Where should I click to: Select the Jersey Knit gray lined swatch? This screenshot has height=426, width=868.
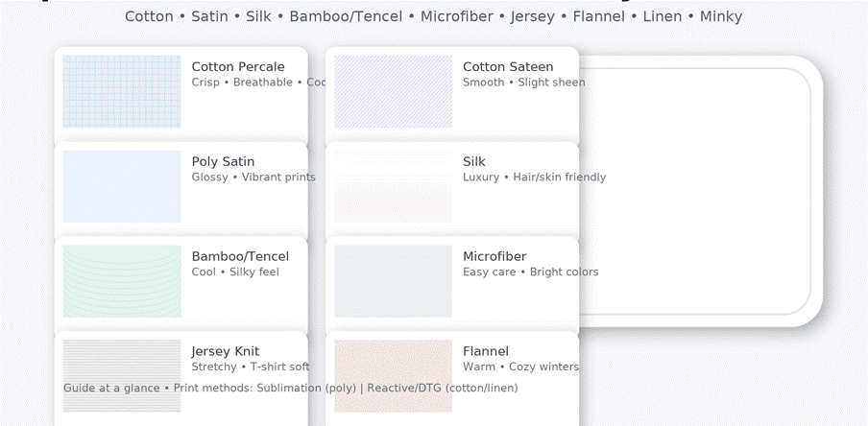pos(122,376)
